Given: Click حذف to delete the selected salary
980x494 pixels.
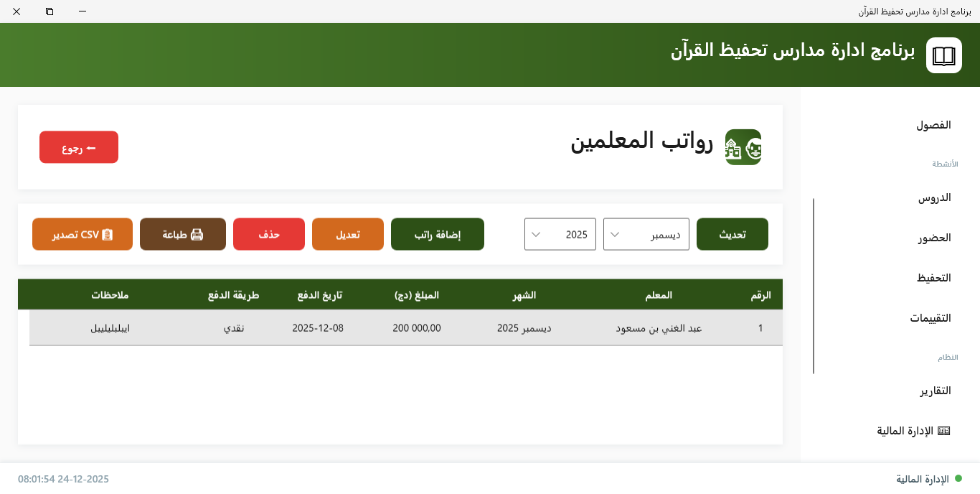Looking at the screenshot, I should [x=269, y=233].
